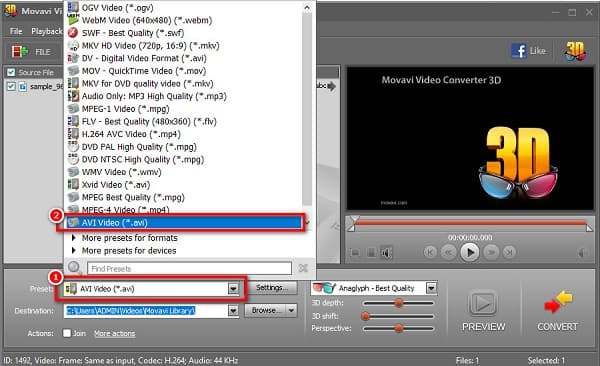Expand More presets for devices

[x=129, y=251]
